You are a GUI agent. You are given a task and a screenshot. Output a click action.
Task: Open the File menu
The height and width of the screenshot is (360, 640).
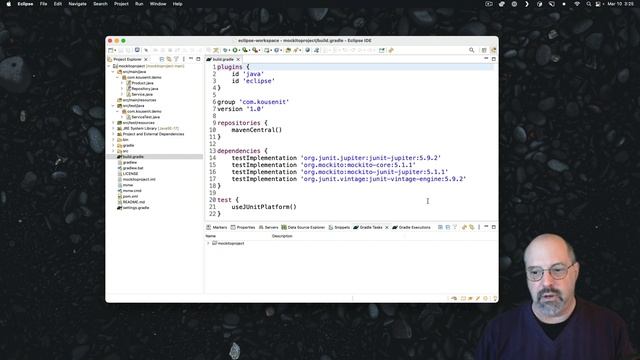pyautogui.click(x=43, y=4)
